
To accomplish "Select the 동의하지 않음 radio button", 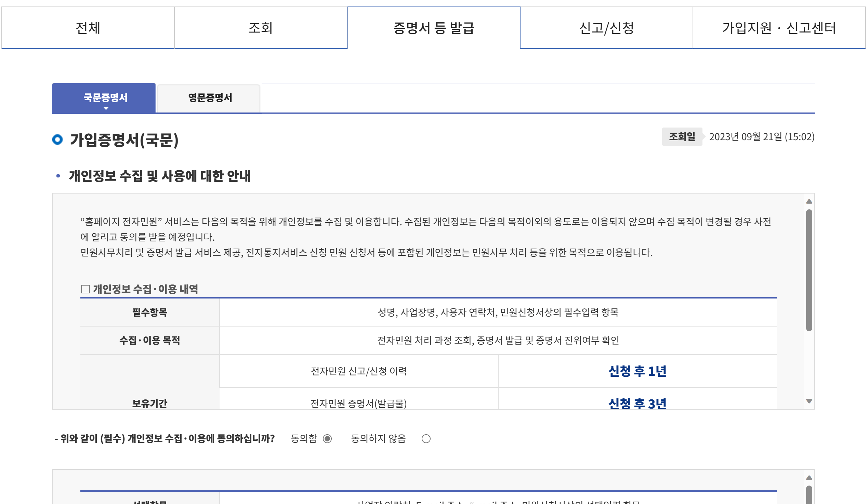I will click(x=426, y=438).
